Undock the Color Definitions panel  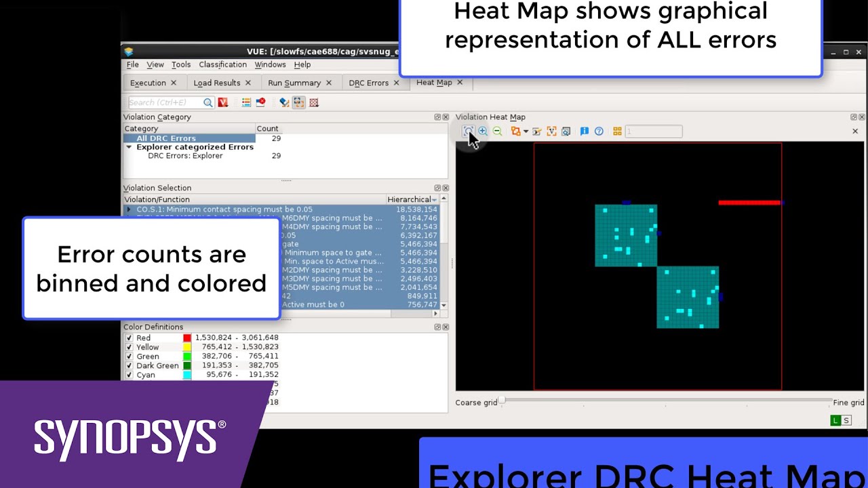click(x=438, y=327)
